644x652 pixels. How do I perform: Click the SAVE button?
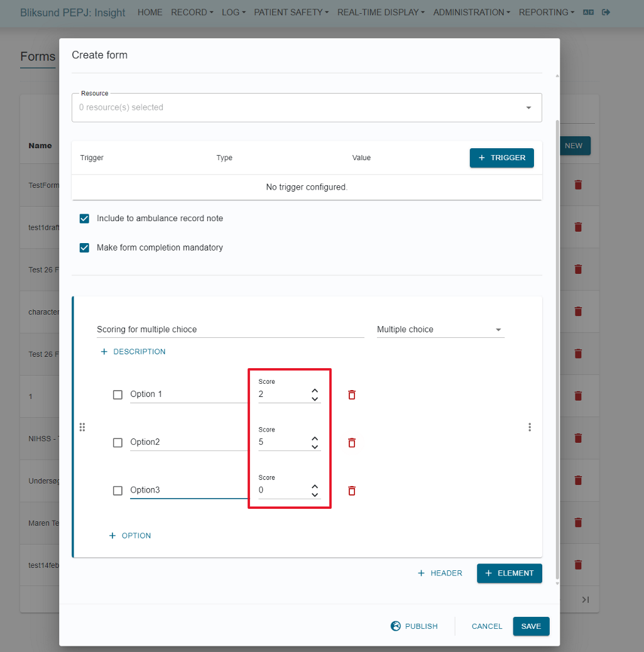click(x=531, y=626)
